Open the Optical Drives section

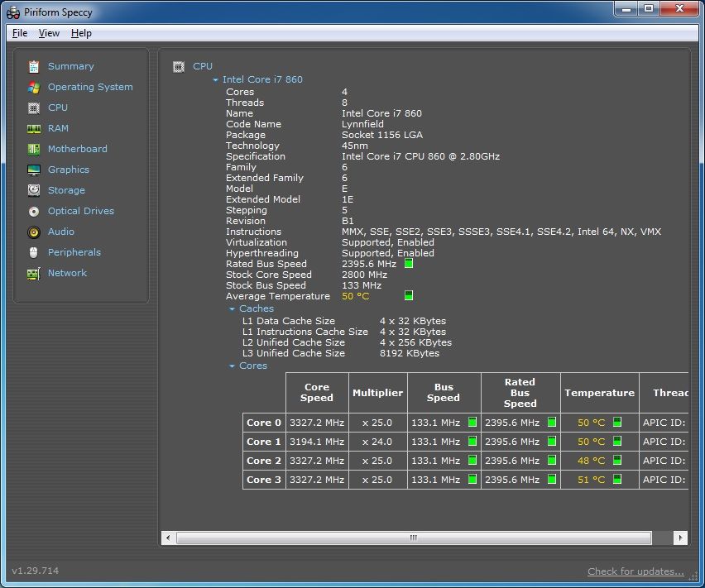(81, 211)
